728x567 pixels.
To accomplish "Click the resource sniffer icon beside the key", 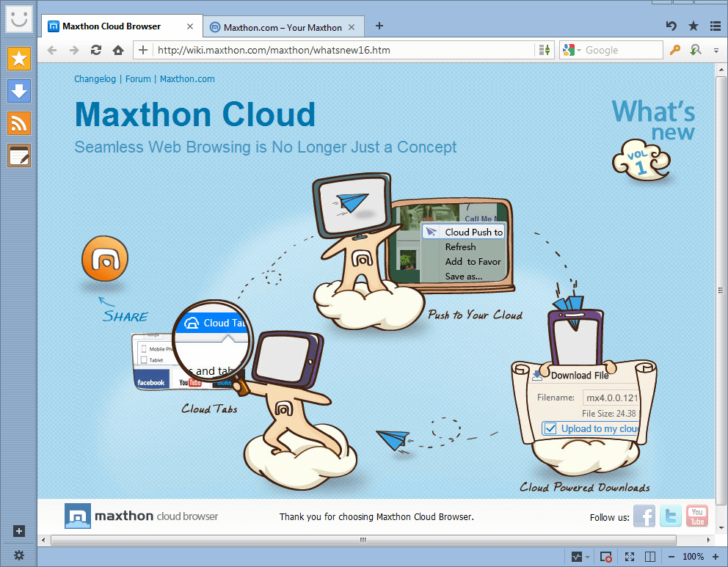I will (695, 50).
